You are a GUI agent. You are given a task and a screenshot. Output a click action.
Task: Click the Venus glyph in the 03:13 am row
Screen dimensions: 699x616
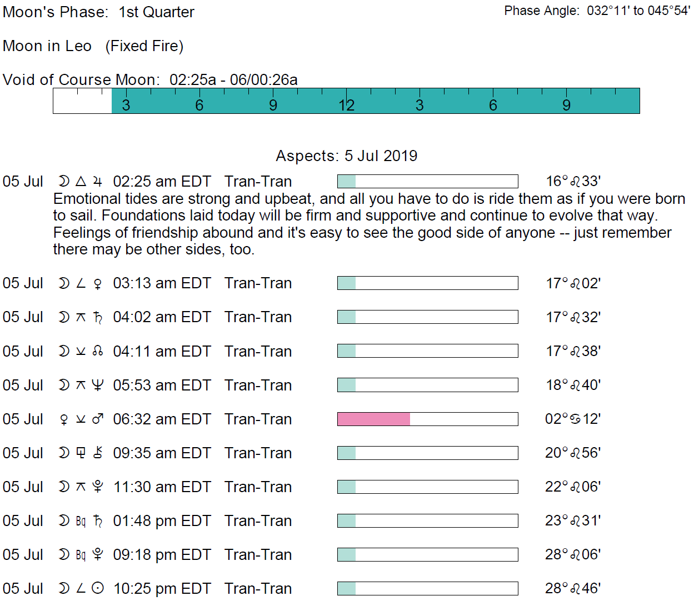coord(98,284)
